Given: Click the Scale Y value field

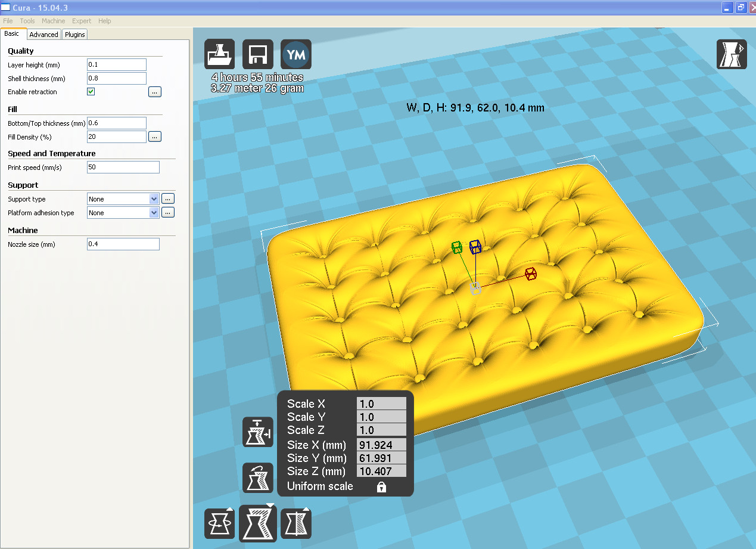Looking at the screenshot, I should click(x=381, y=417).
